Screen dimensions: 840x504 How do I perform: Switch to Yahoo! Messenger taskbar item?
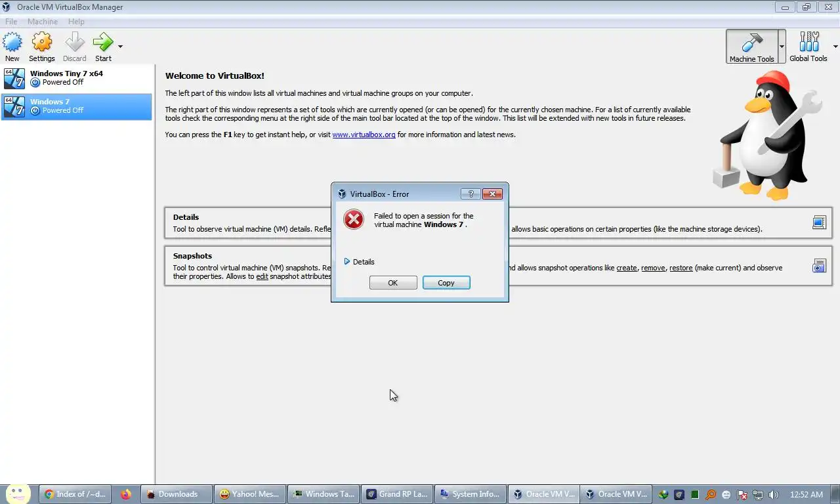249,494
